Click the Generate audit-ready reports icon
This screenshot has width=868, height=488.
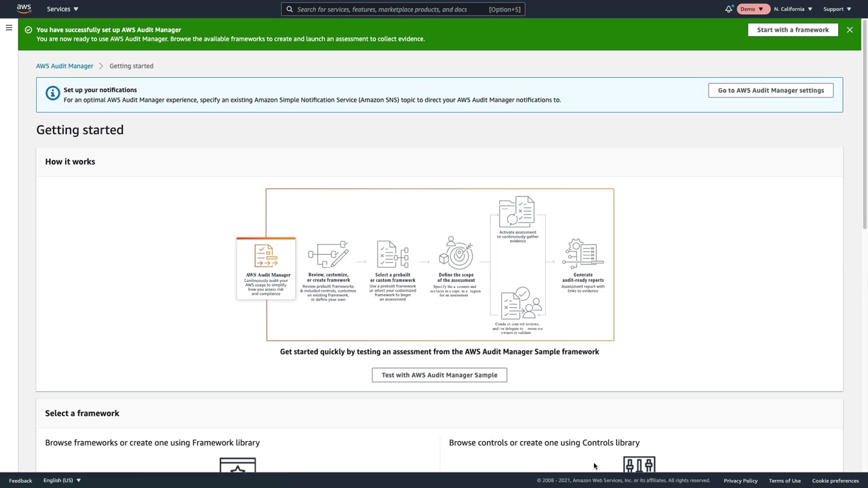583,253
